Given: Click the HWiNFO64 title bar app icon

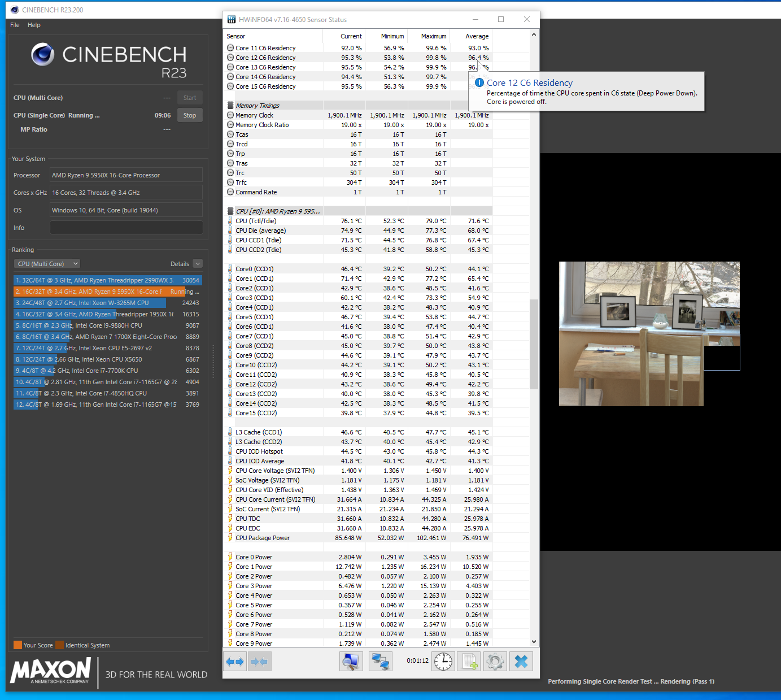Looking at the screenshot, I should 232,19.
